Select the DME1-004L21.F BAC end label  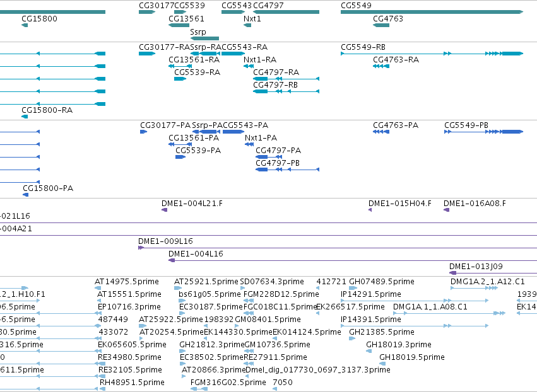[192, 204]
